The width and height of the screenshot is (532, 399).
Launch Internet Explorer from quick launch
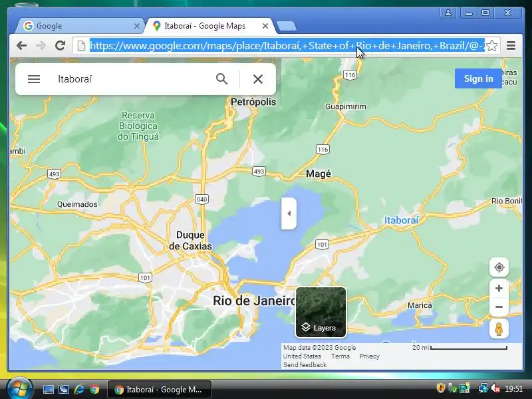coord(79,389)
